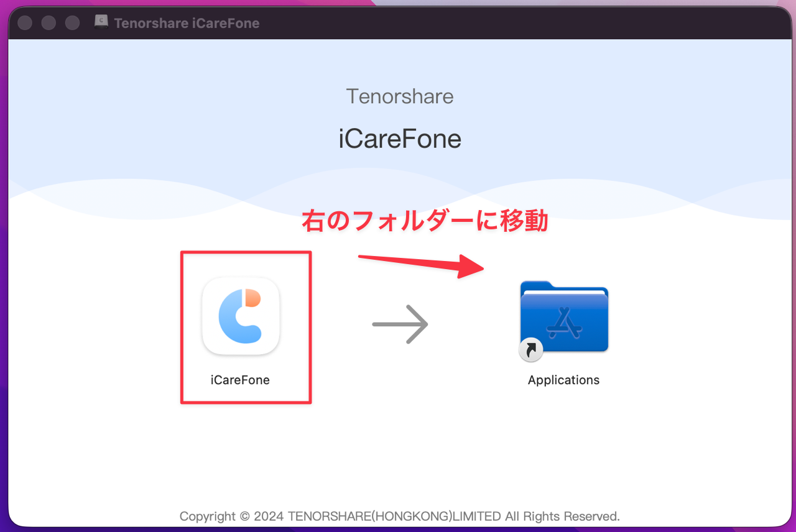Click the Tenorshare iCareFone window title
This screenshot has width=796, height=532.
[x=187, y=23]
